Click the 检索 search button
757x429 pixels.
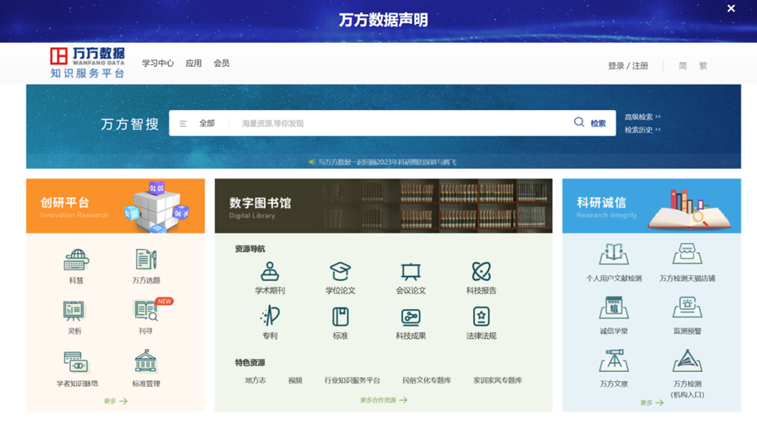(598, 123)
